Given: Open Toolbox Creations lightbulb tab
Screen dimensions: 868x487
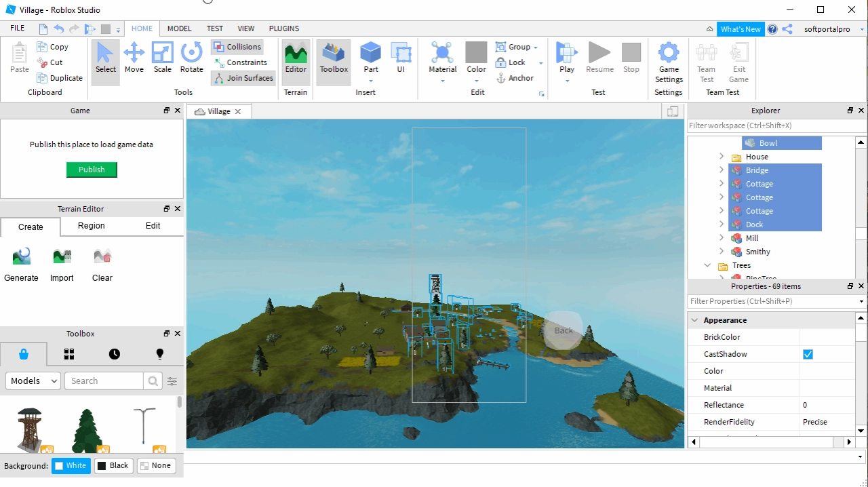Looking at the screenshot, I should (x=159, y=354).
